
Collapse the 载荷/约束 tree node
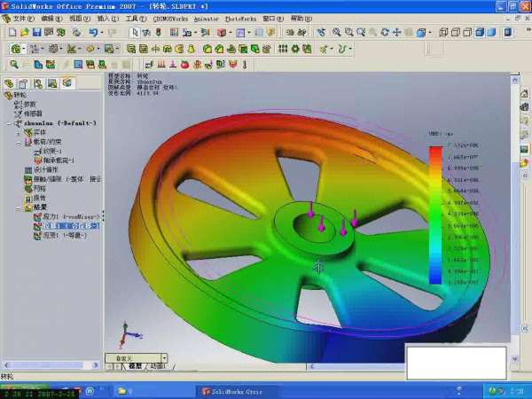19,143
